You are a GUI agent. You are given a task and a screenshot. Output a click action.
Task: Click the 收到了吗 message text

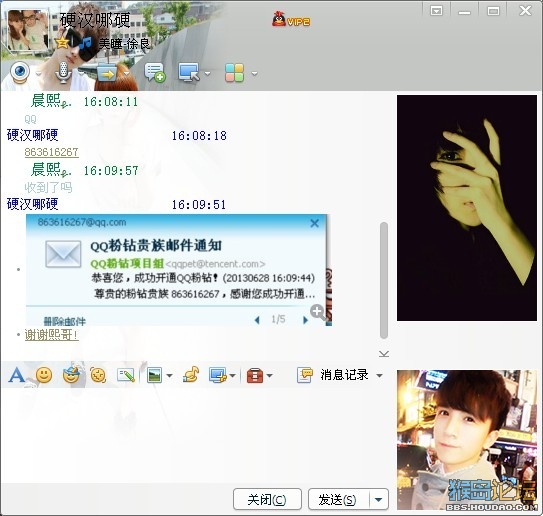(48, 187)
